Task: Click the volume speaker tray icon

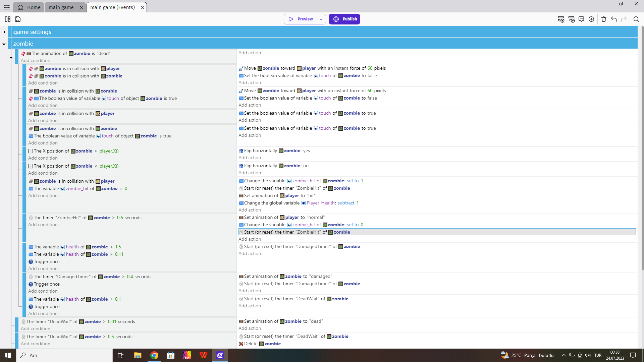Action: point(587,355)
